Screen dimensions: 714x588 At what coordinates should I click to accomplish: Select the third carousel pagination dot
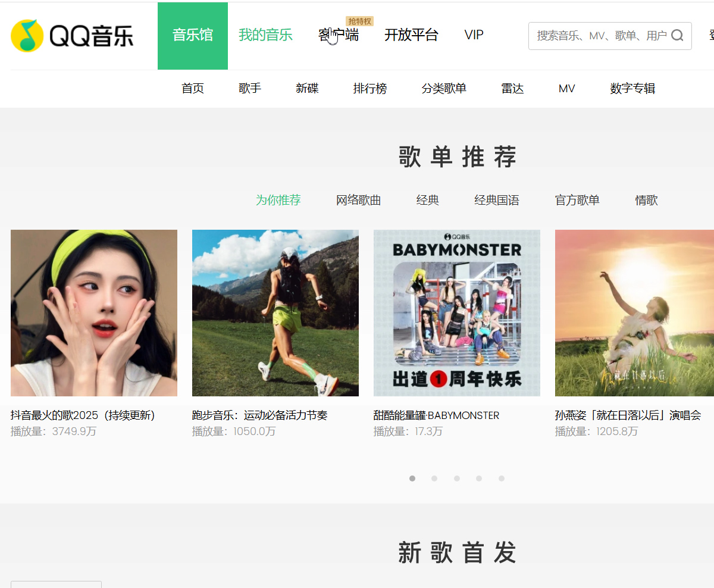click(x=457, y=478)
